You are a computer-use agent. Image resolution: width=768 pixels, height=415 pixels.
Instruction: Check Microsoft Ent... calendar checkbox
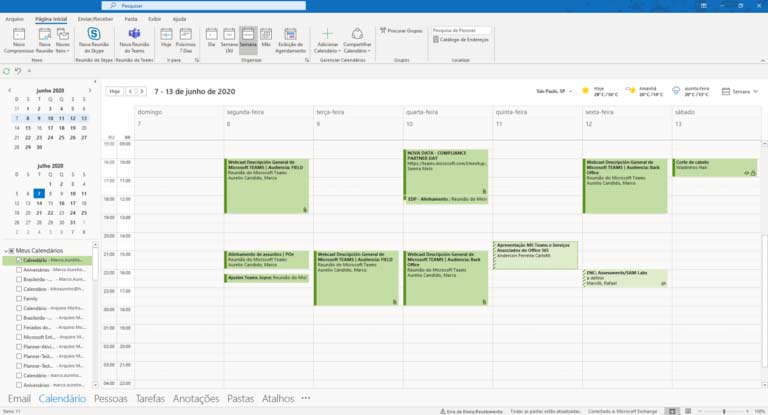(19, 337)
